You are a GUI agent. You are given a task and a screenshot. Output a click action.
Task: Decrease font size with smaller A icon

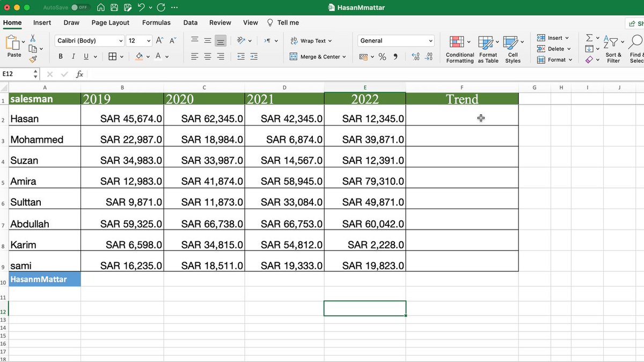(x=173, y=40)
